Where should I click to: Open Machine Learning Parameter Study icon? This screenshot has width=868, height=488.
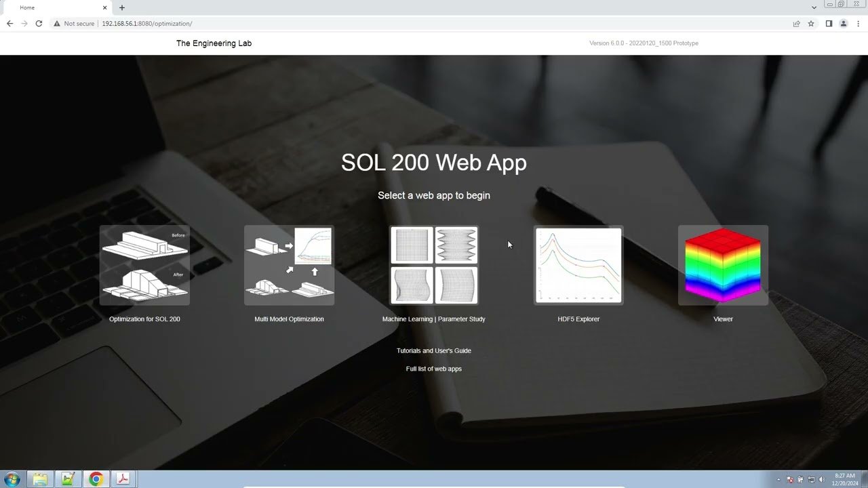(x=434, y=265)
